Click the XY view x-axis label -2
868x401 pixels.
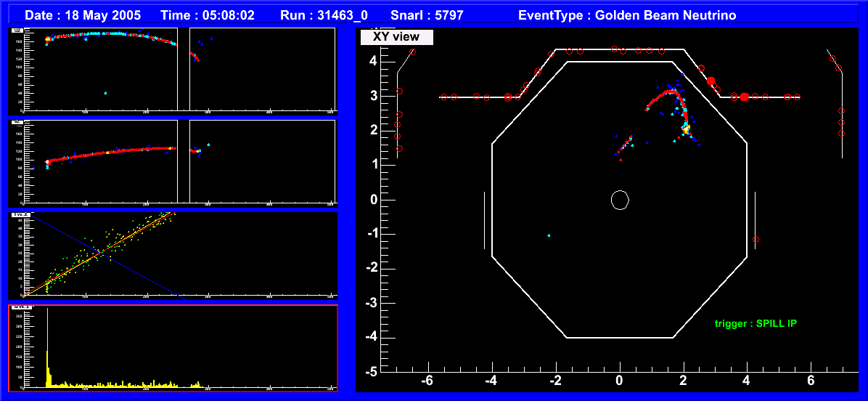tap(554, 381)
